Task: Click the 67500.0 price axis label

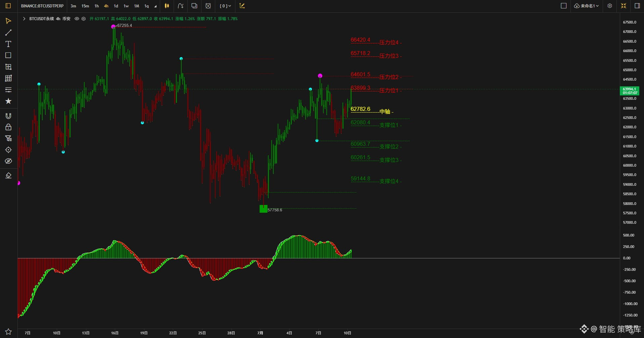Action: [x=630, y=22]
